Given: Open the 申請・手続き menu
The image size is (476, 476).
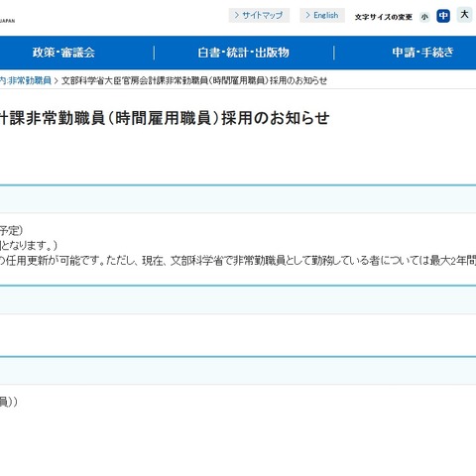Looking at the screenshot, I should (422, 53).
